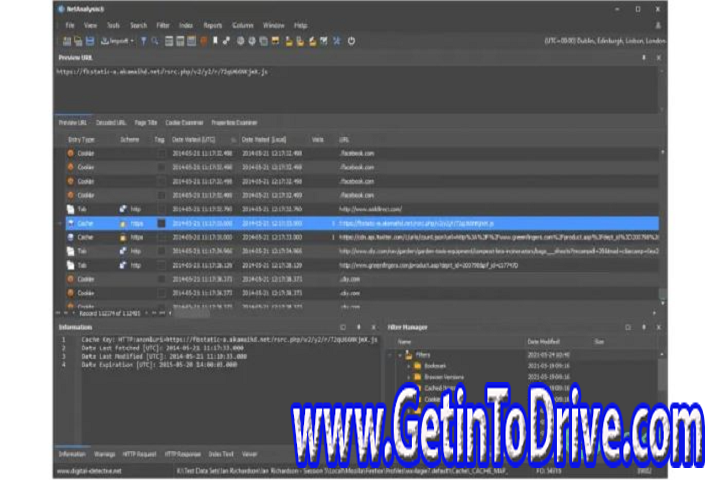720x480 pixels.
Task: Click the URL column header
Action: click(x=344, y=140)
